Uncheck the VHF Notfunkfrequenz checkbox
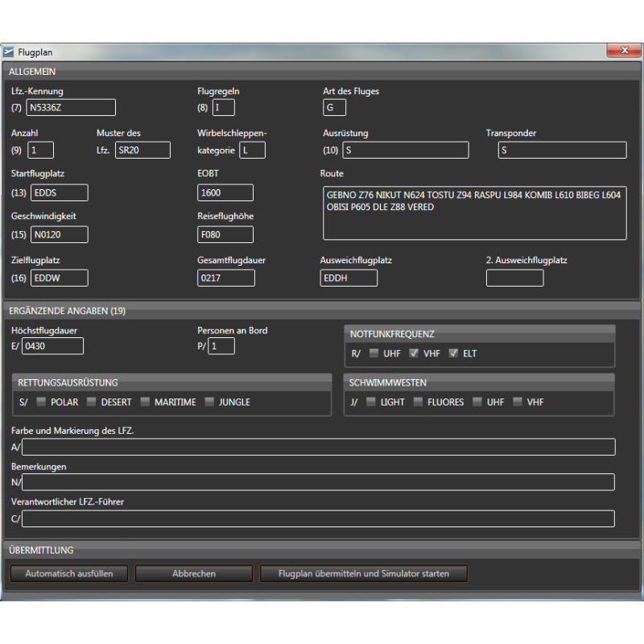The height and width of the screenshot is (644, 644). click(x=414, y=353)
